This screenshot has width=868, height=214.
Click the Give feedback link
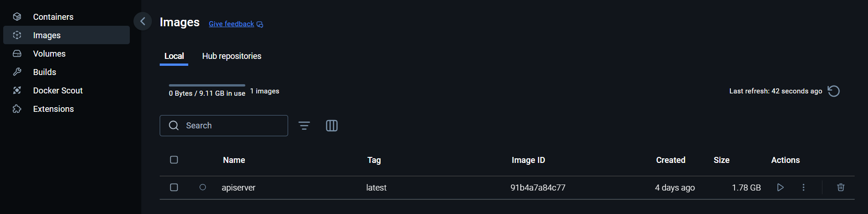[x=231, y=24]
